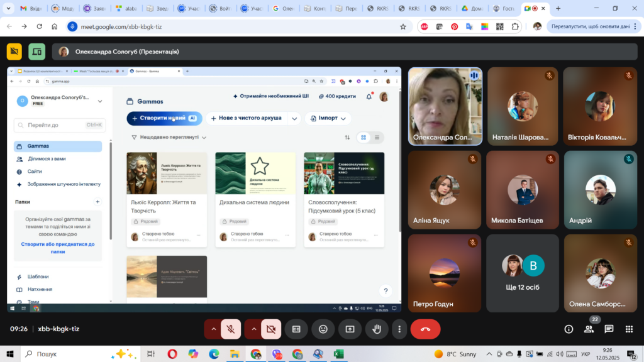Click the Pinterest extension icon
Viewport: 644px width, 362px height.
[x=454, y=26]
